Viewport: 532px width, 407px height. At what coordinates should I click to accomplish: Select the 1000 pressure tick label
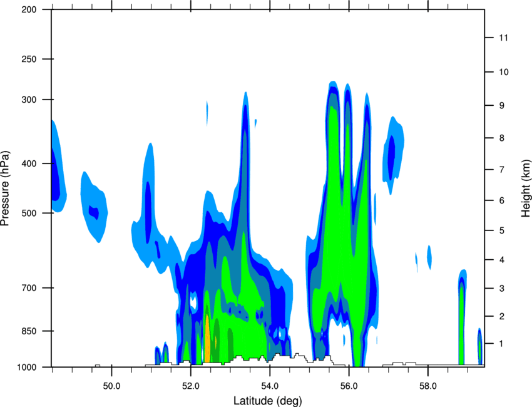pyautogui.click(x=27, y=368)
